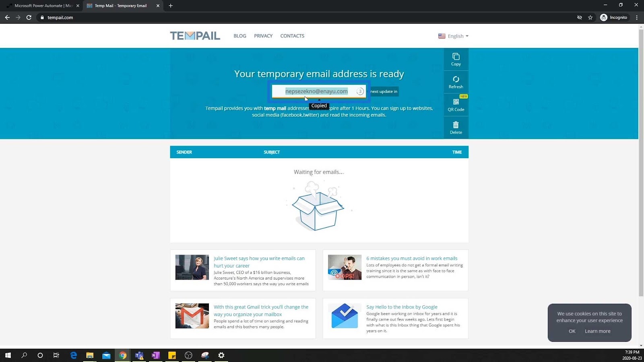Open File Explorer from the taskbar
Viewport: 644px width, 362px height.
pos(90,355)
